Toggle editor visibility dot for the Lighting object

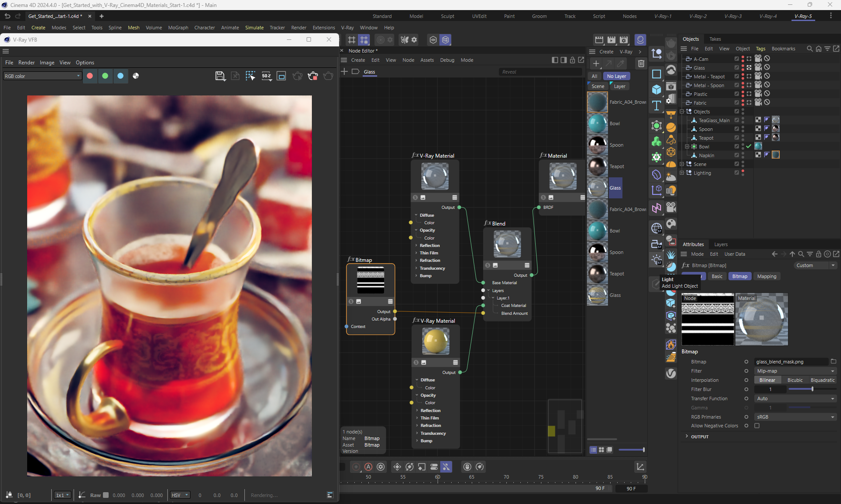tap(743, 171)
